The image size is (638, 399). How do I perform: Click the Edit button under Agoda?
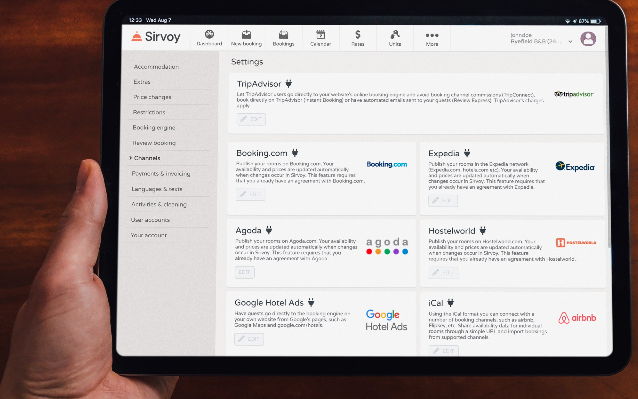[245, 272]
